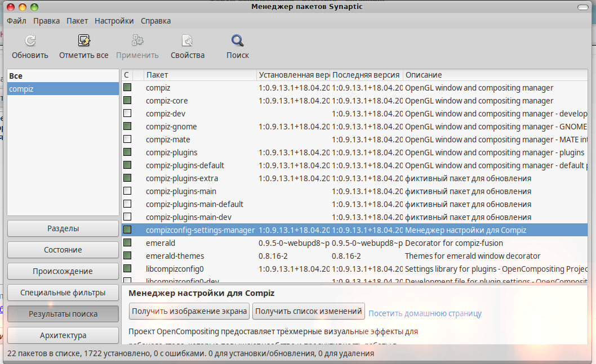Sort by Последняя версия column header
596x364 pixels.
tap(366, 75)
